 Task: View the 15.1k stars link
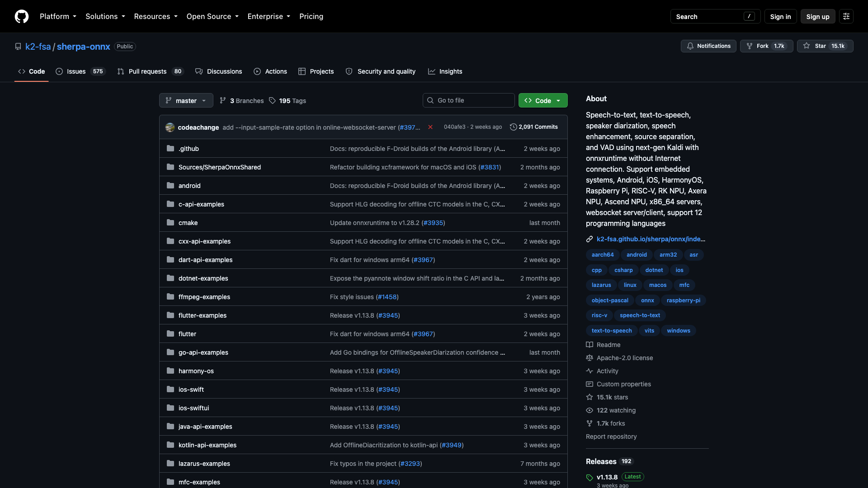point(607,397)
